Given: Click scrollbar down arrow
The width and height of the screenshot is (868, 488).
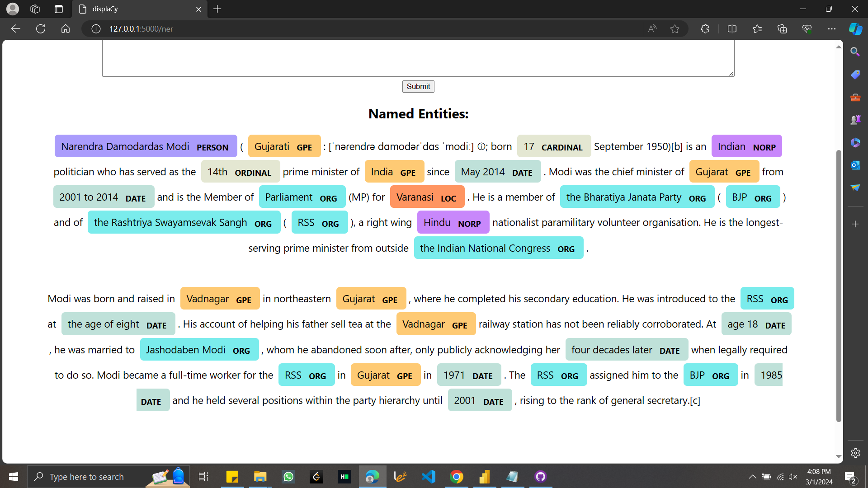Looking at the screenshot, I should coord(839,457).
